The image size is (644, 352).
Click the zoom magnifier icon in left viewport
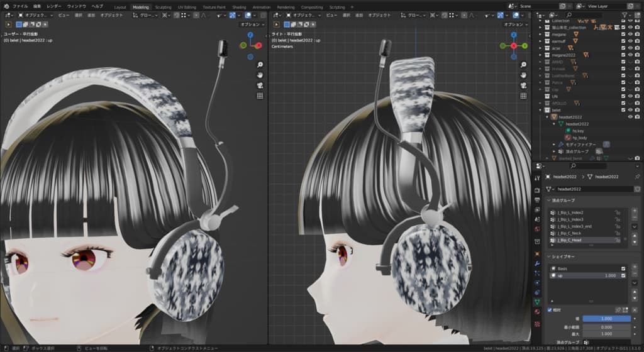pos(260,65)
